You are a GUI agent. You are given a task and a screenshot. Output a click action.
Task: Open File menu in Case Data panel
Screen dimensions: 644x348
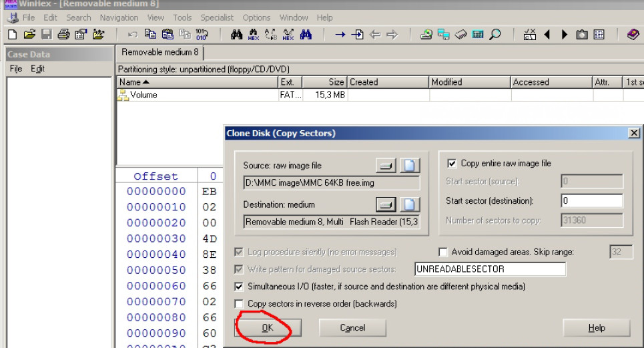coord(16,69)
